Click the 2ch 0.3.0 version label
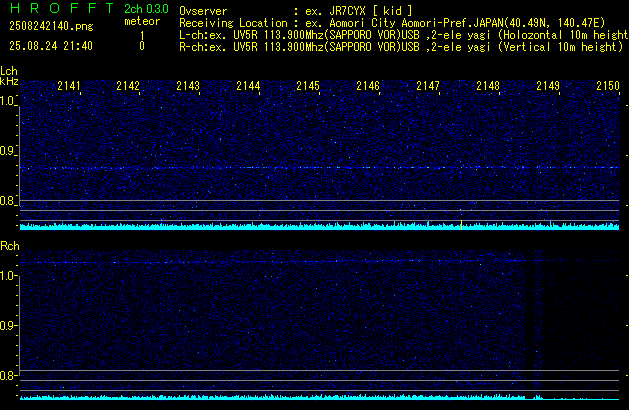 (x=146, y=9)
